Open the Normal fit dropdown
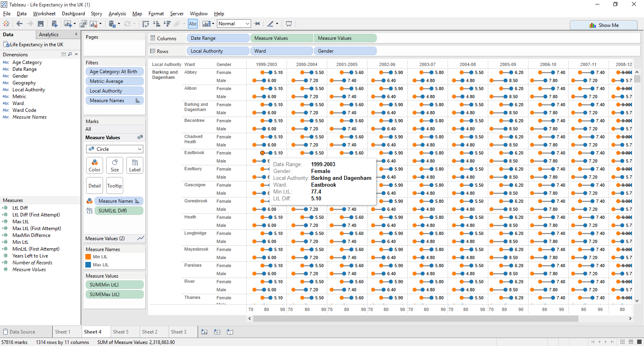Viewport: 644px width, 346px height. [234, 24]
